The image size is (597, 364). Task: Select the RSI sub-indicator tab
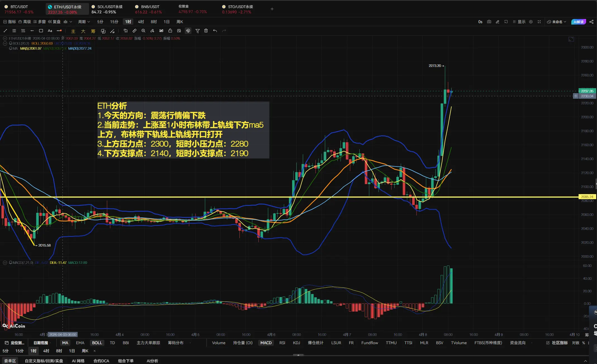(x=282, y=343)
